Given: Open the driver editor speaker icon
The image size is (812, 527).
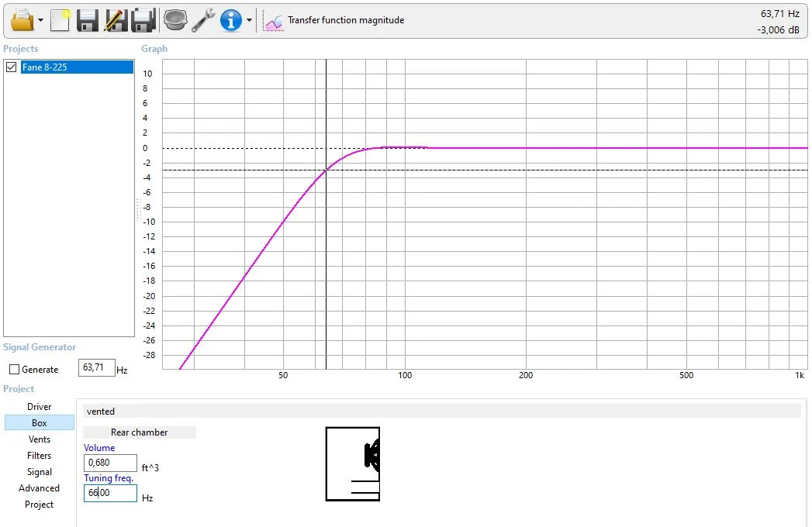Looking at the screenshot, I should [x=175, y=20].
